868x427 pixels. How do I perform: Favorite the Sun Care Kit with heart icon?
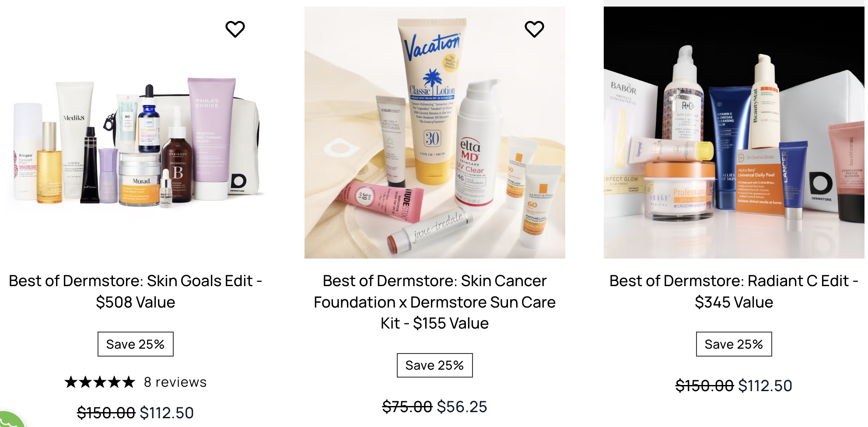pos(534,29)
